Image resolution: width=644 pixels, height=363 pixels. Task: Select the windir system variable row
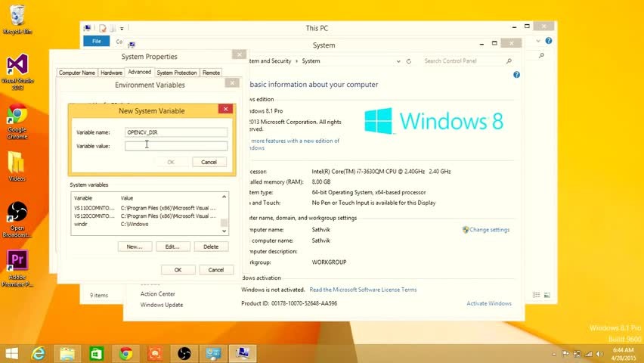click(147, 224)
